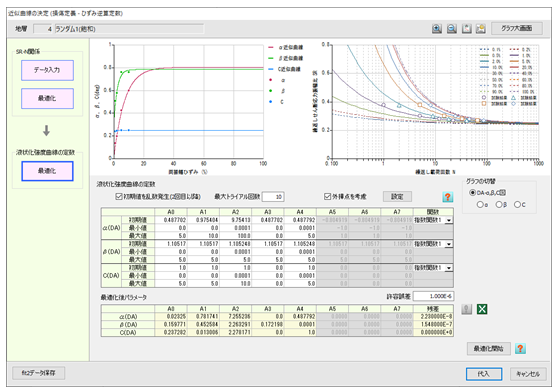Toggle 初期値を乱数発生 checkbox

tap(119, 196)
